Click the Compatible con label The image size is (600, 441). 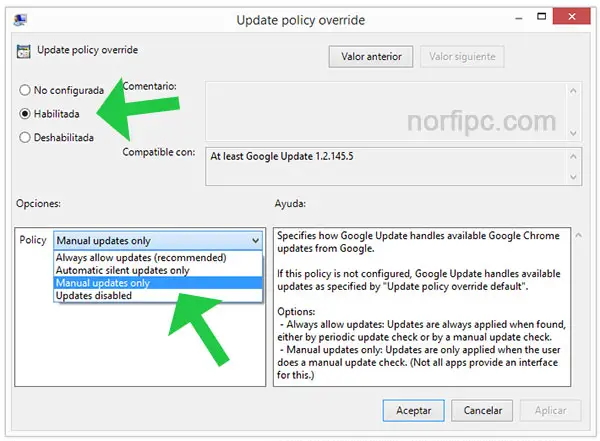(x=159, y=152)
